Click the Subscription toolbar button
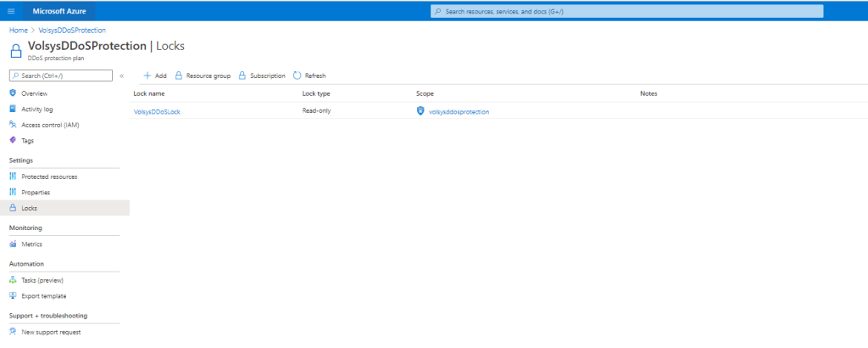868x348 pixels. click(262, 76)
